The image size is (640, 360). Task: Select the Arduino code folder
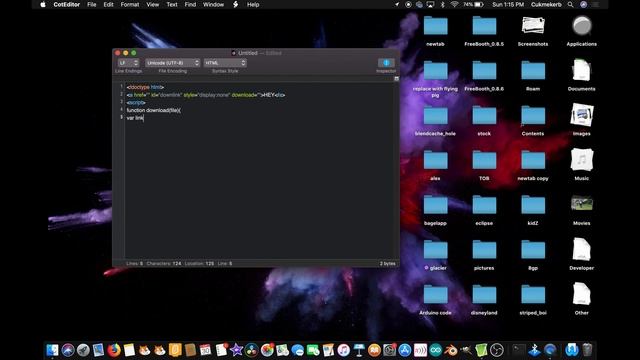pyautogui.click(x=435, y=300)
